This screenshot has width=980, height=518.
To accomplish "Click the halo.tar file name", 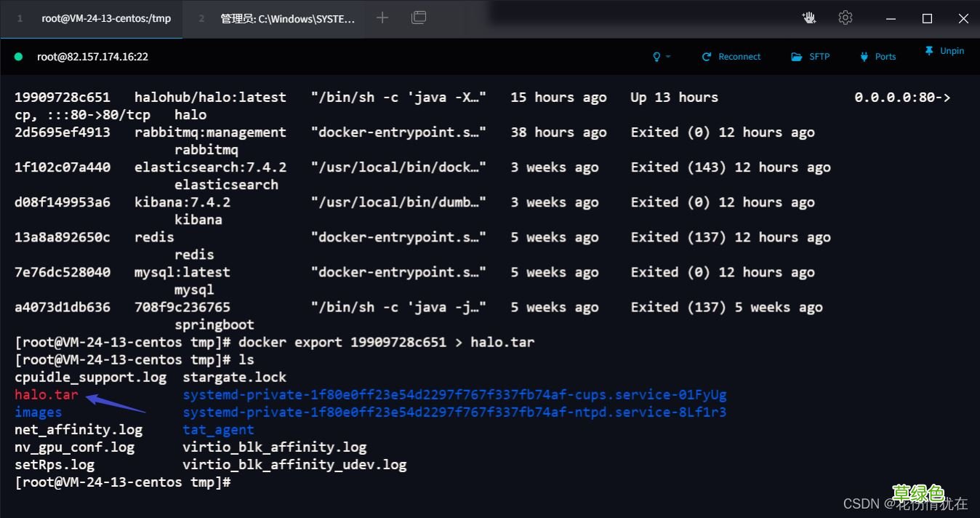I will [x=47, y=394].
